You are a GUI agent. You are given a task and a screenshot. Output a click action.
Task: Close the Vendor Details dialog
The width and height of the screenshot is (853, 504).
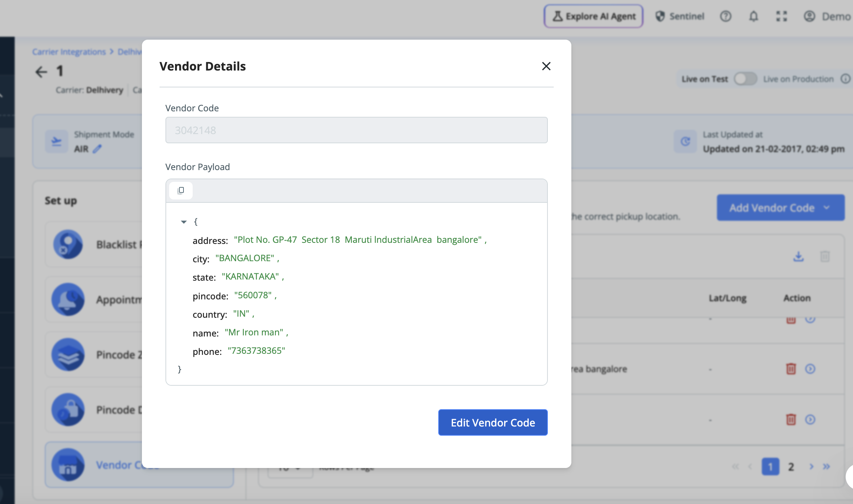[546, 66]
